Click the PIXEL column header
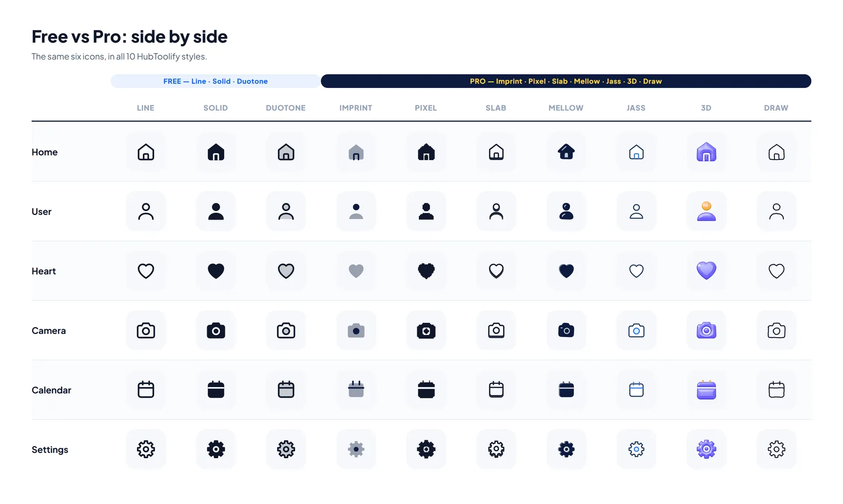 (426, 108)
